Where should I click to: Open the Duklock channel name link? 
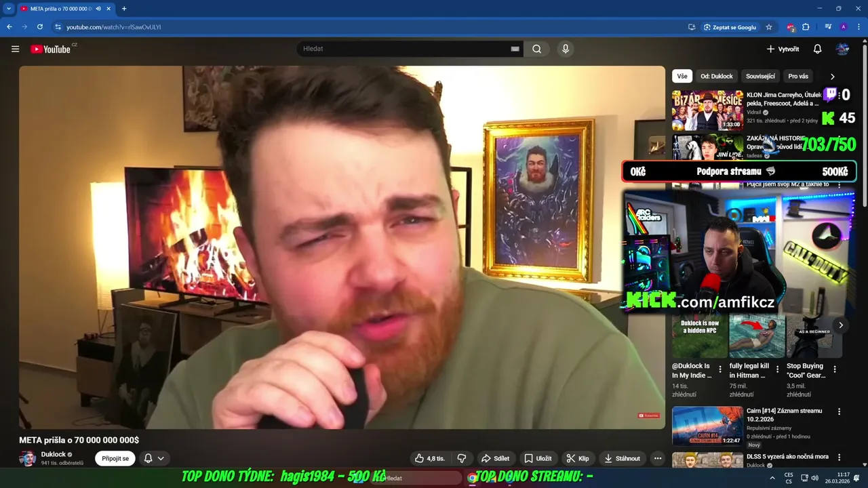(x=53, y=454)
